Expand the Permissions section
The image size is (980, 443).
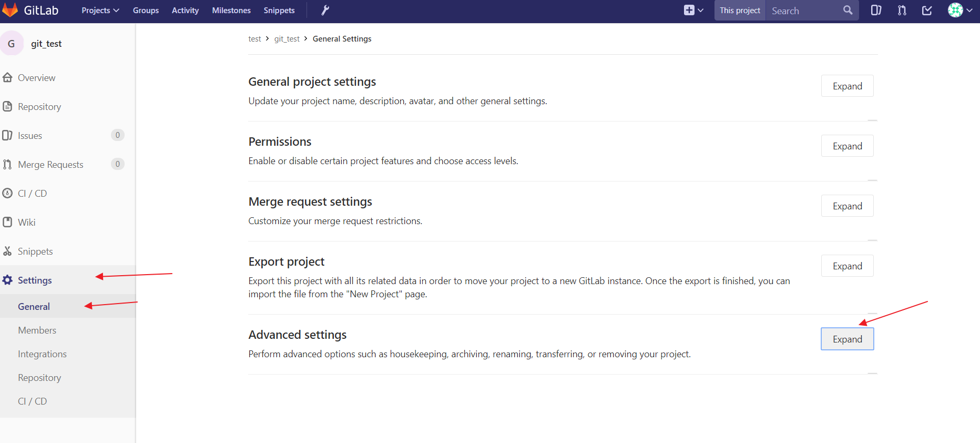point(847,146)
